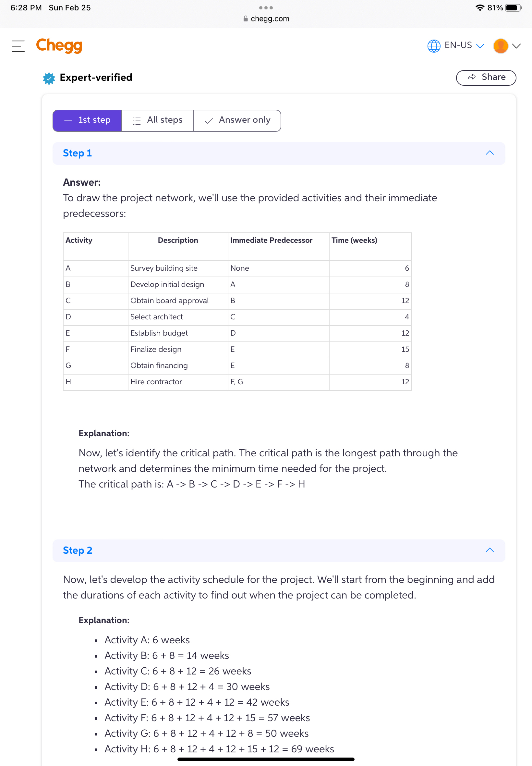Tap the chegg.com address bar
This screenshot has height=766, width=532.
[x=270, y=19]
